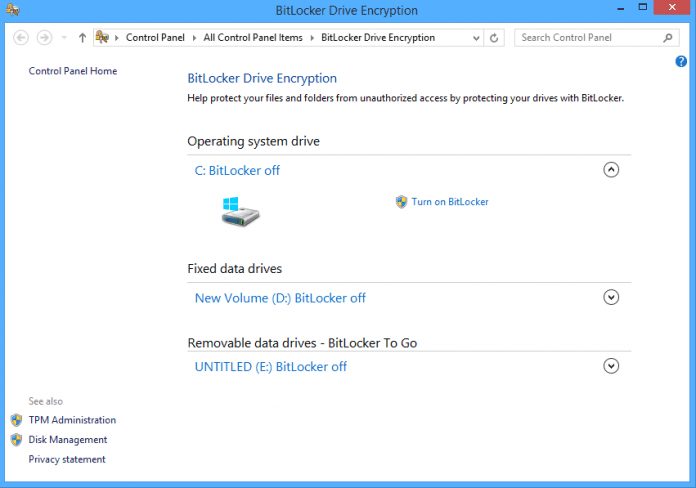The height and width of the screenshot is (488, 696).
Task: Click UNTITLED (E:) BitLocker off link
Action: tap(271, 367)
